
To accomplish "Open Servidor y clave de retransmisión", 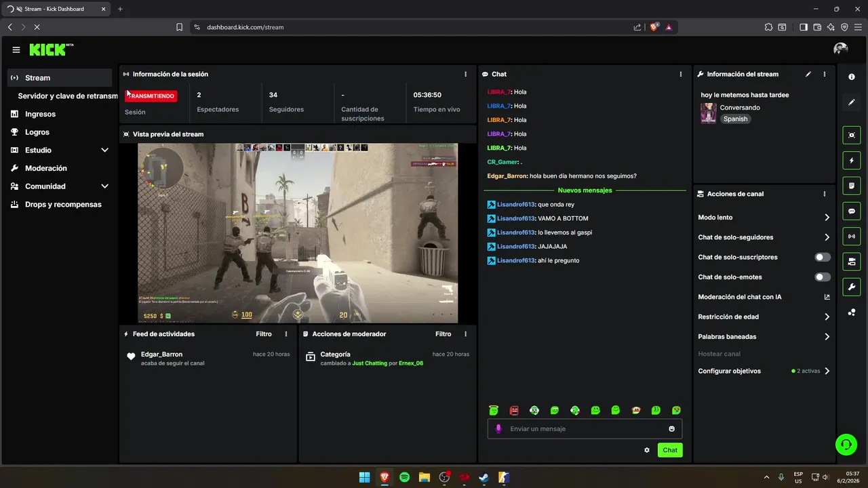I will tap(68, 96).
